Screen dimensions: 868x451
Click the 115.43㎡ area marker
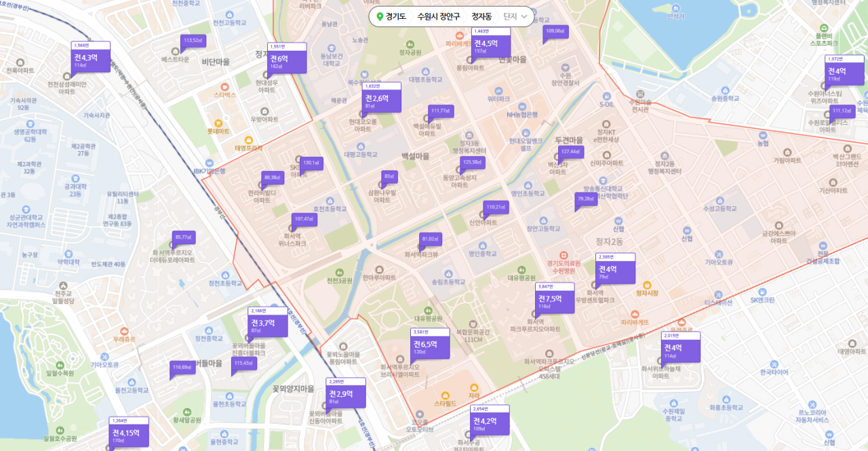point(243,364)
